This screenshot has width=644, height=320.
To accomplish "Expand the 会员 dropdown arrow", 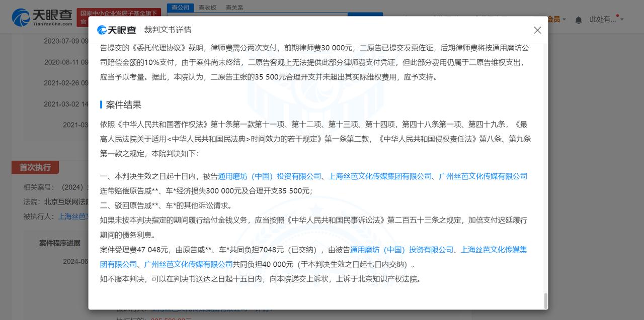I will tap(564, 20).
